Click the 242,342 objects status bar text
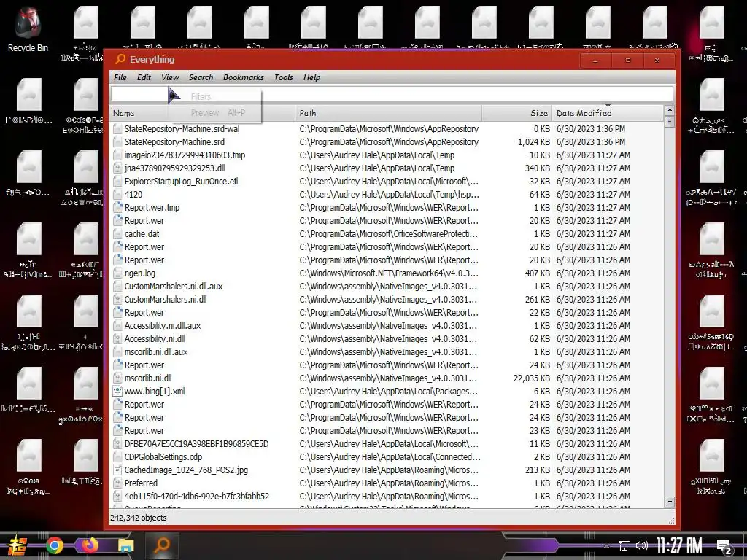 tap(138, 518)
